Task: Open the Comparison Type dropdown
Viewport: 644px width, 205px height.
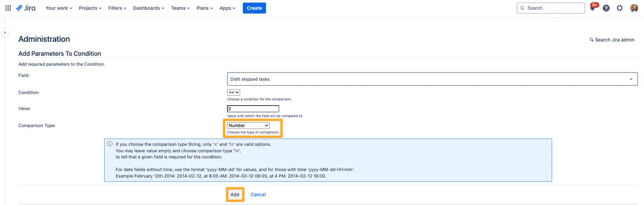Action: (x=249, y=125)
